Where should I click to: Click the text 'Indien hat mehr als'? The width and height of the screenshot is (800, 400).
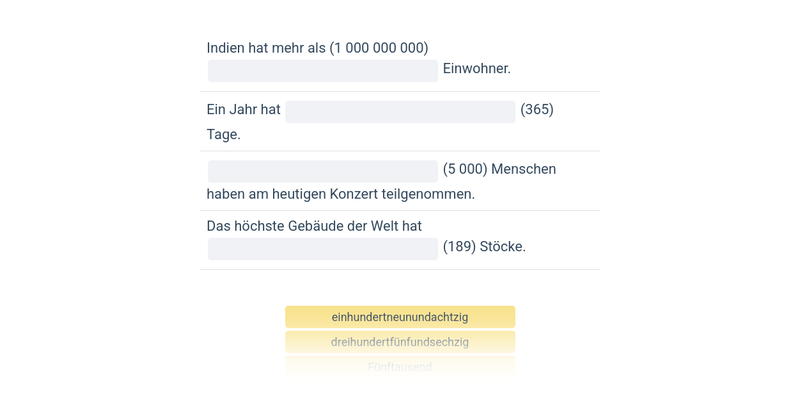266,48
